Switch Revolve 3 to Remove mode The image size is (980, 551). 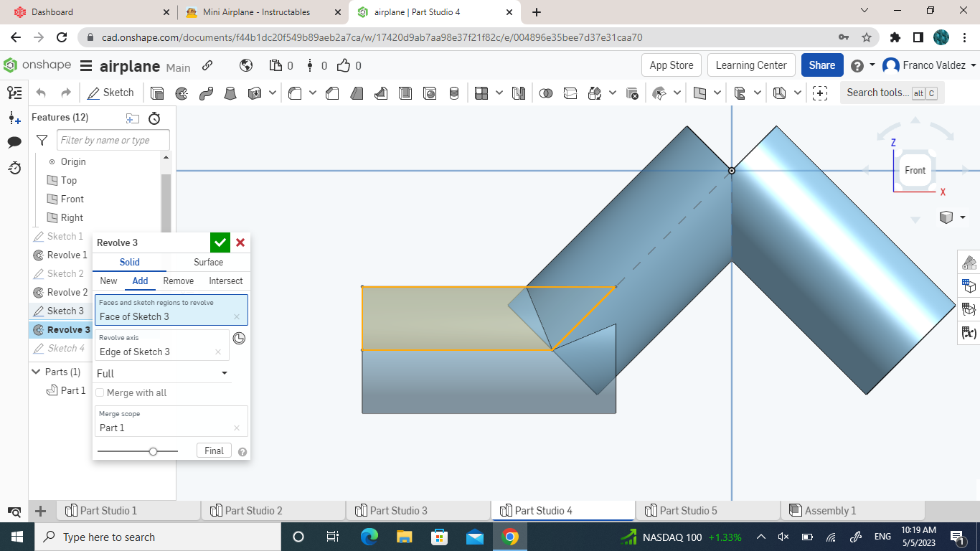178,281
